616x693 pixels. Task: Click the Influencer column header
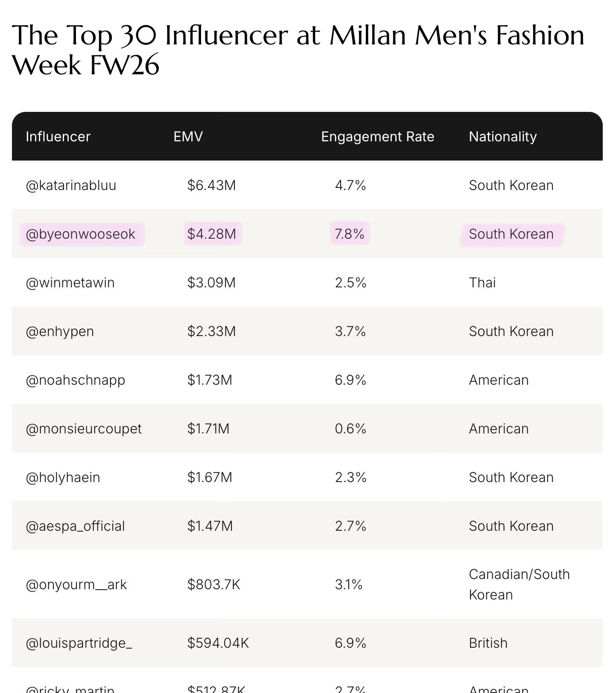click(58, 137)
